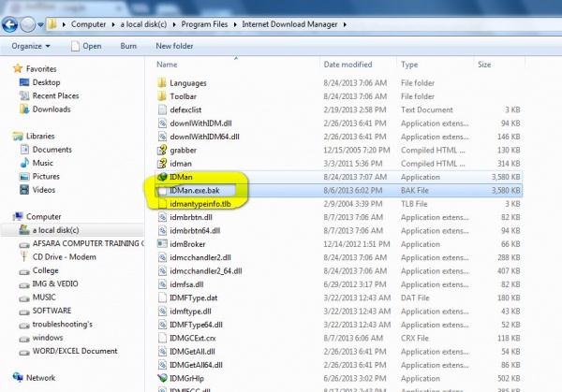The image size is (562, 392).
Task: Click Burn in the toolbar
Action: [128, 46]
